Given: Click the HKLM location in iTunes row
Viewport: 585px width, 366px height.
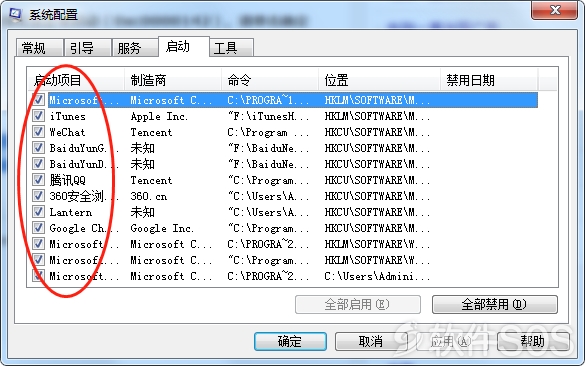Looking at the screenshot, I should pyautogui.click(x=377, y=116).
